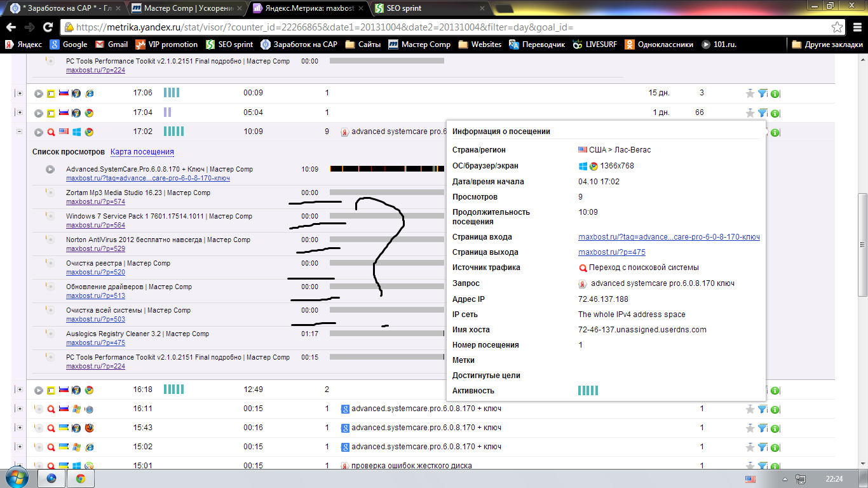The width and height of the screenshot is (868, 488).
Task: Open the green info icon for the 17:04 visit
Action: click(x=775, y=113)
